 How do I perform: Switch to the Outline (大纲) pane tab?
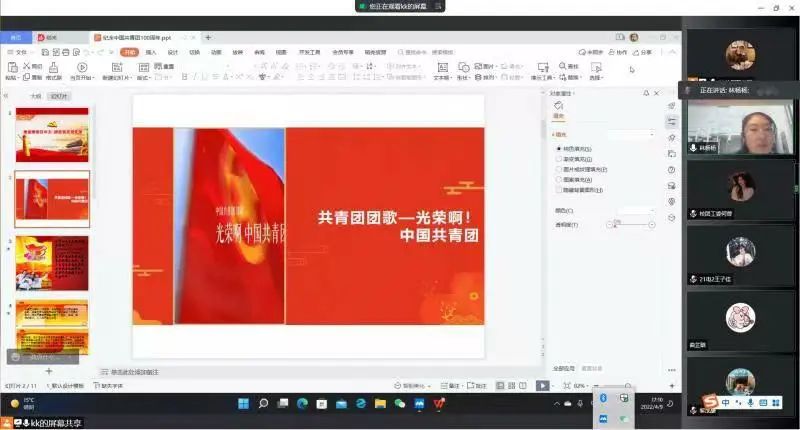coord(35,96)
